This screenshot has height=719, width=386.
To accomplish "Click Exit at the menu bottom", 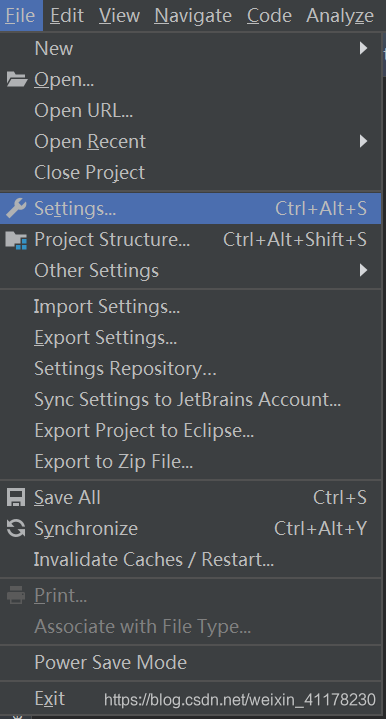I will [50, 699].
